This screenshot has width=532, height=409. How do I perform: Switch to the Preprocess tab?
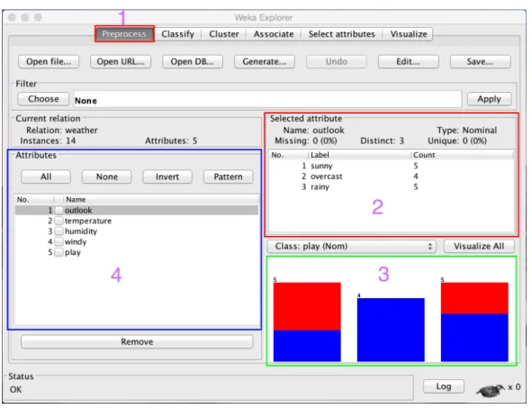coord(124,34)
